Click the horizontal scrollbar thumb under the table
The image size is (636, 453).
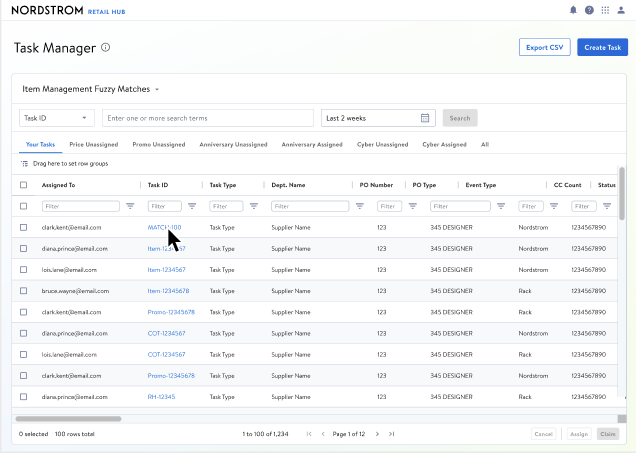[68, 419]
